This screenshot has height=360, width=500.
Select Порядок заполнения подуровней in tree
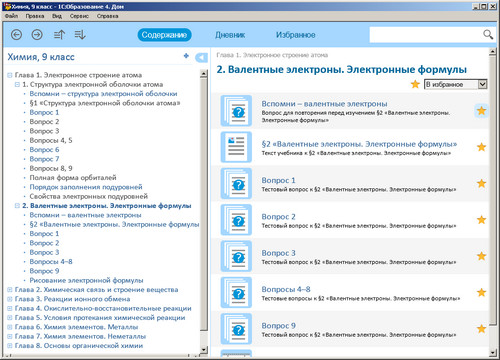point(86,187)
